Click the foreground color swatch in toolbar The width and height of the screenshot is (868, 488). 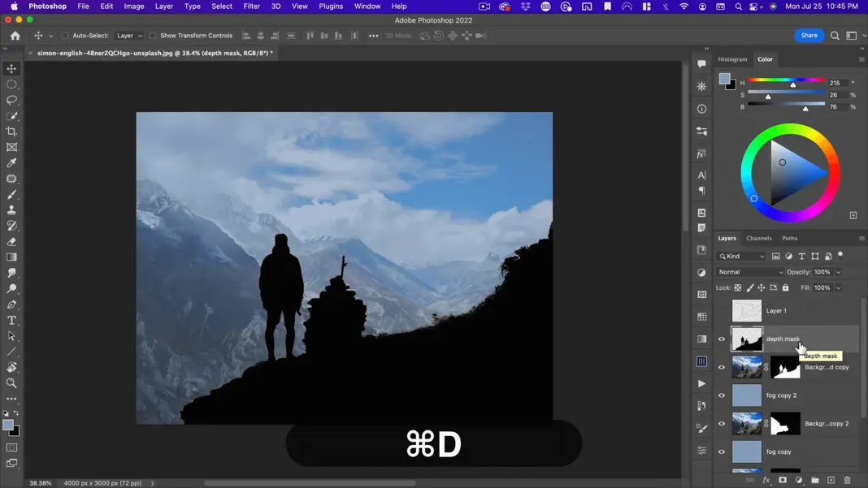(8, 425)
